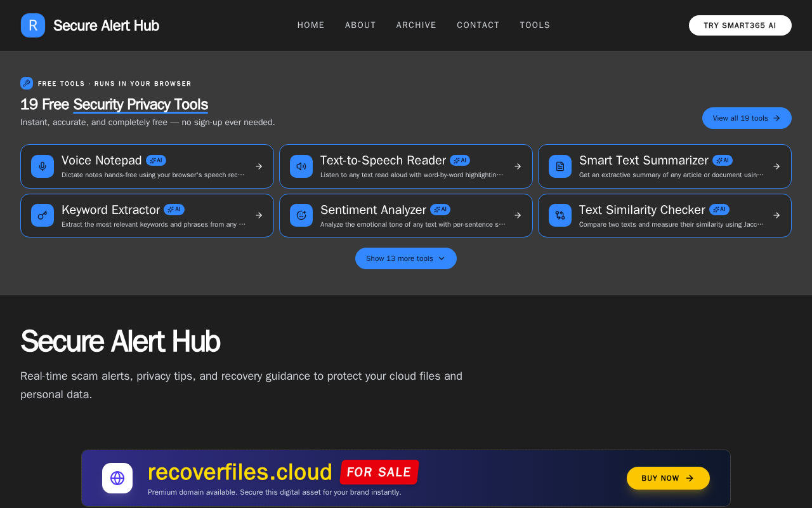Click the blue R logo icon
The width and height of the screenshot is (812, 508).
pos(33,25)
